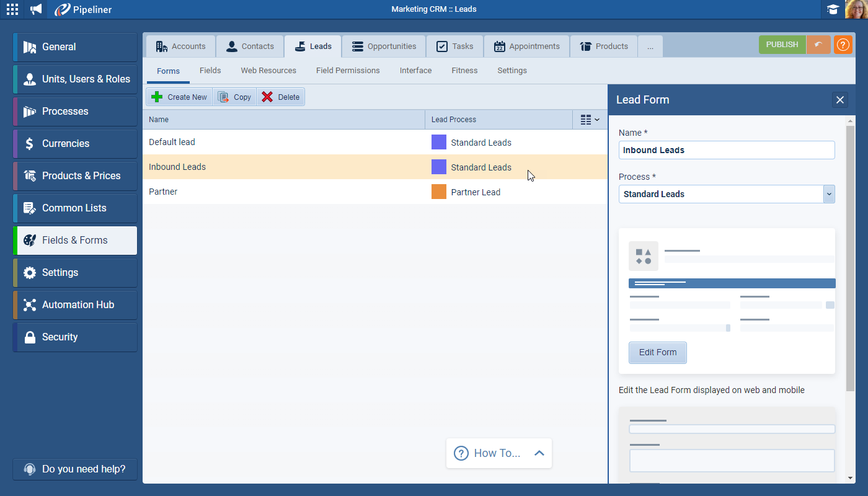Viewport: 868px width, 496px height.
Task: Click the orange undo arrow button
Action: coord(818,45)
